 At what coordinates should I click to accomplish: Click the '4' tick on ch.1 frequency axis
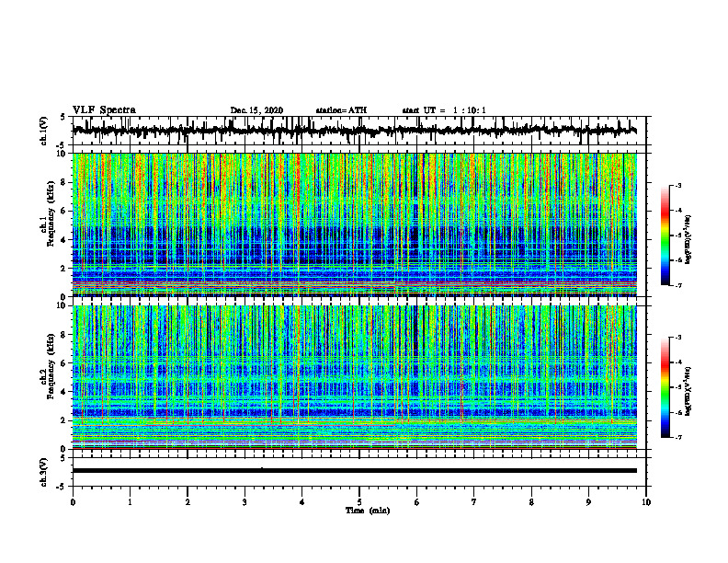64,240
